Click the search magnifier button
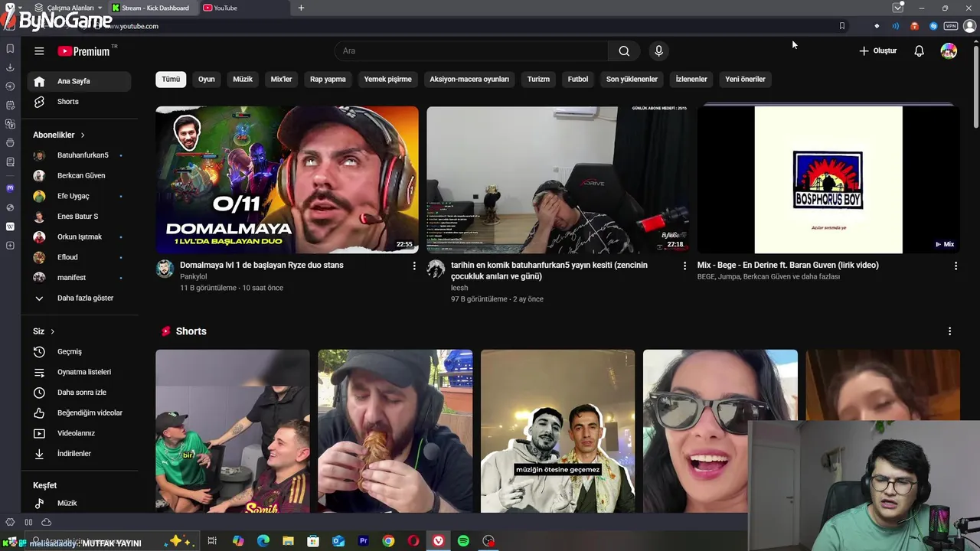The width and height of the screenshot is (980, 551). click(x=624, y=51)
